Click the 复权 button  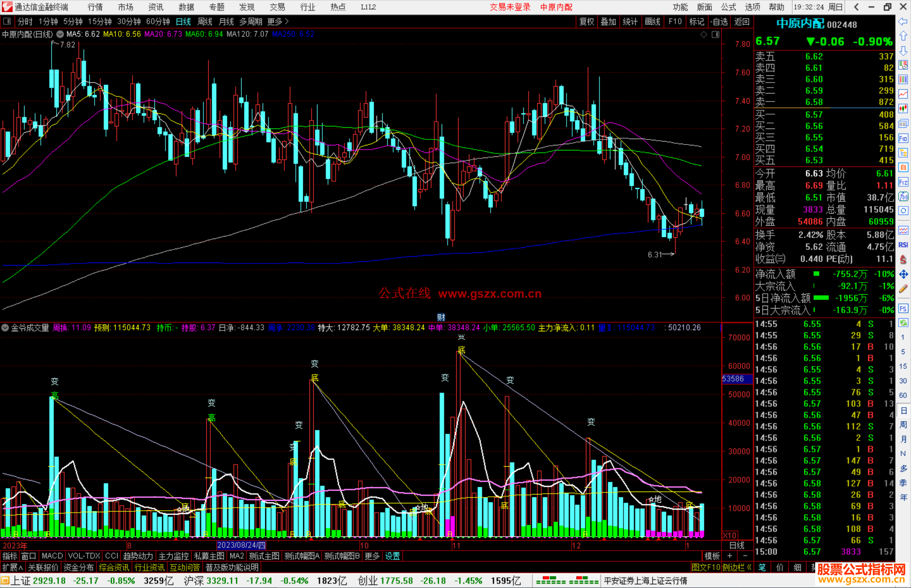coord(586,21)
